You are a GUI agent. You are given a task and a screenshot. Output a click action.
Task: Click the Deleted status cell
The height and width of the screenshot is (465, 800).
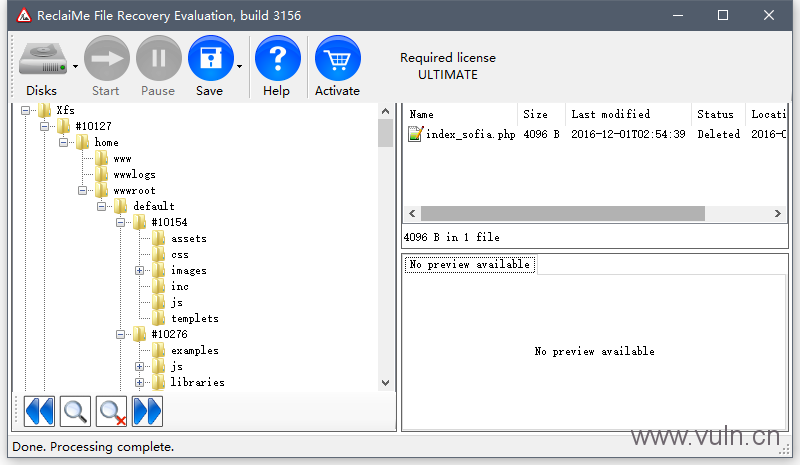click(x=718, y=134)
